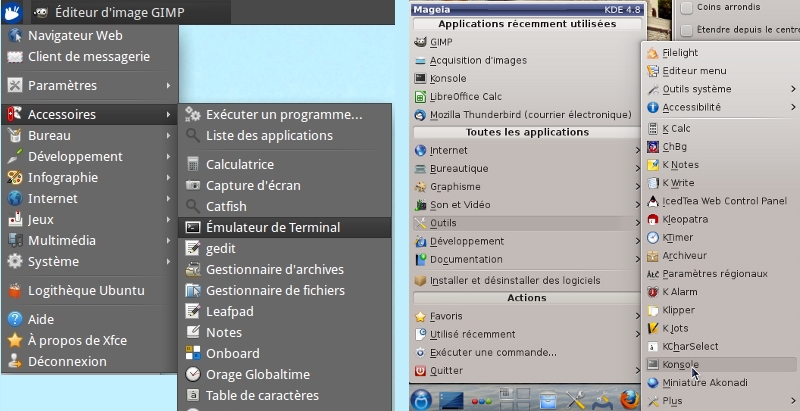Click Exécuter une commande...
Screen dimensions: 800x411
point(527,352)
